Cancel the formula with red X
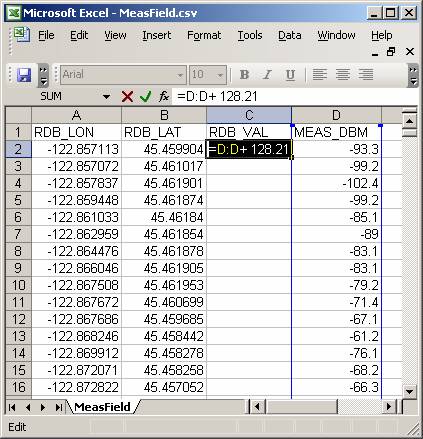 pyautogui.click(x=127, y=97)
